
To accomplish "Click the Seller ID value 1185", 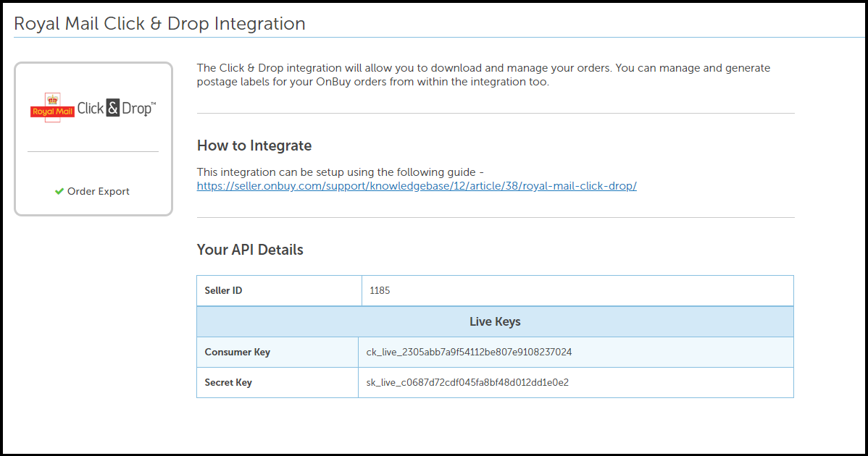I will [x=380, y=291].
